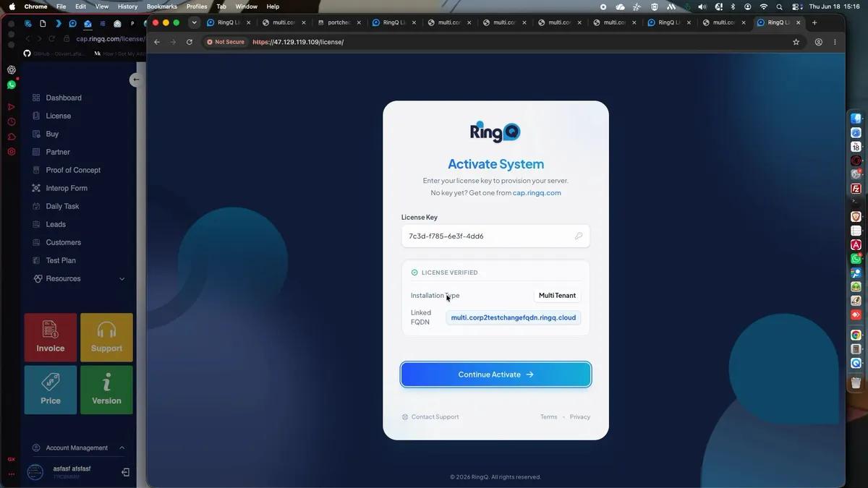Open the cap.ringq.com link
This screenshot has height=488, width=868.
click(x=537, y=193)
